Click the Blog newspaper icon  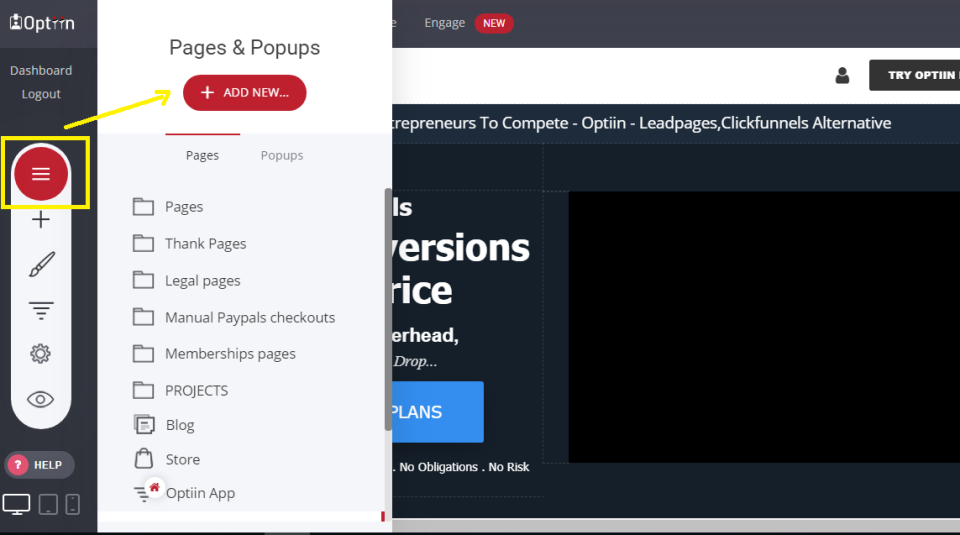click(144, 424)
